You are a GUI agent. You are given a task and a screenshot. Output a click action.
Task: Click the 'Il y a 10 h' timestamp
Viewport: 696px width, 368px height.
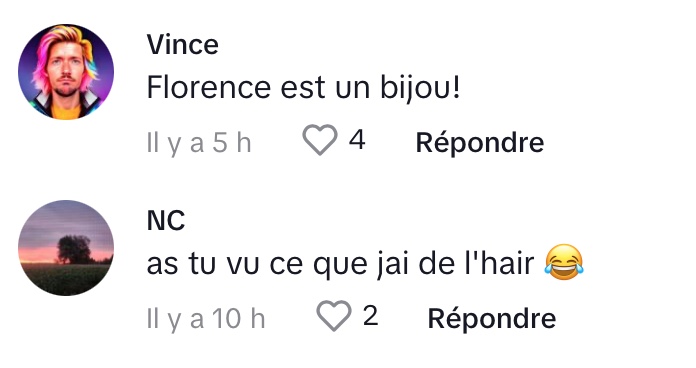pos(206,319)
